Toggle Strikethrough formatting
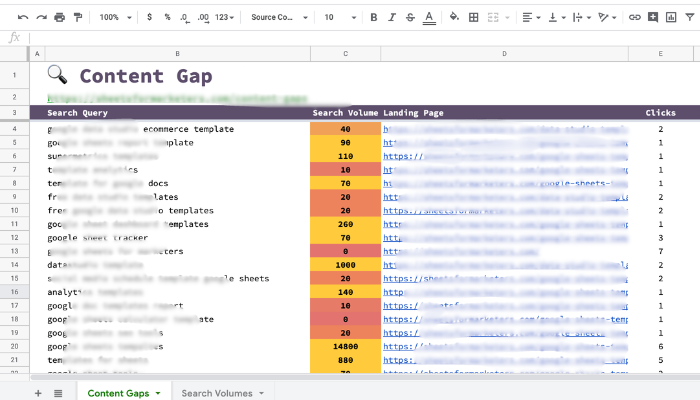The image size is (700, 400). [x=410, y=17]
